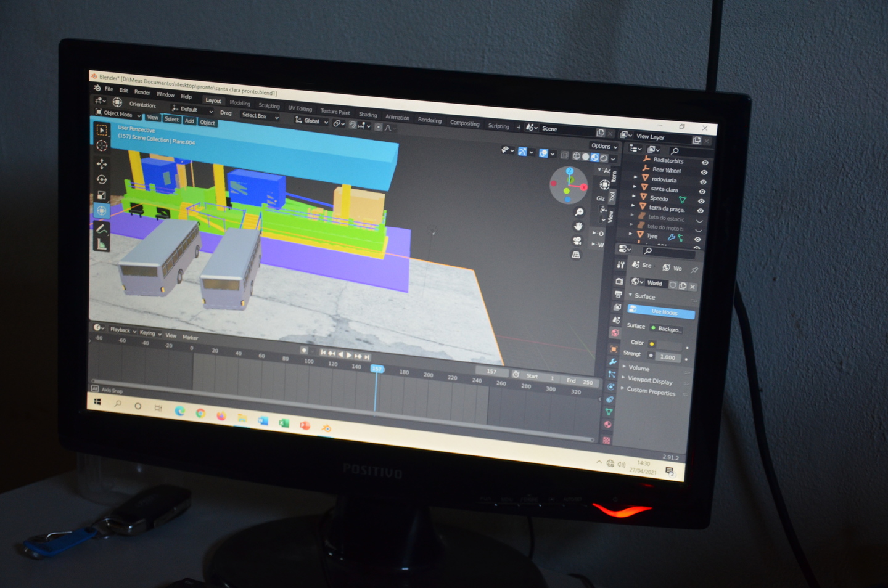This screenshot has width=888, height=588.
Task: Toggle visibility of santa clara object
Action: 702,192
